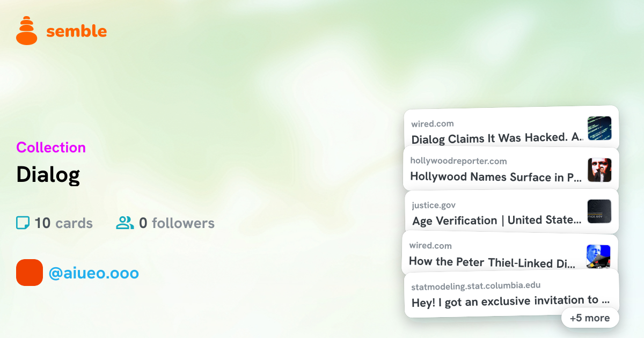Open the "Dialog Claims It Was Hacked" card
The image size is (644, 338).
click(511, 128)
